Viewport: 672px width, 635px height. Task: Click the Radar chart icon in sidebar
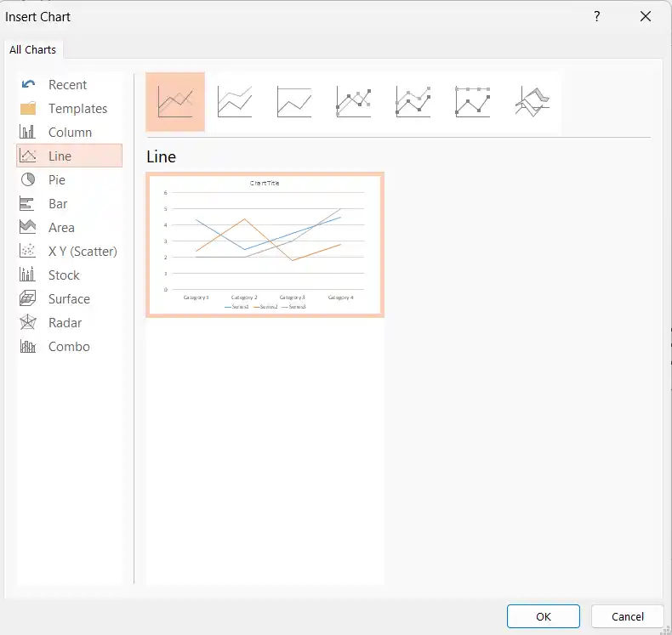[28, 322]
